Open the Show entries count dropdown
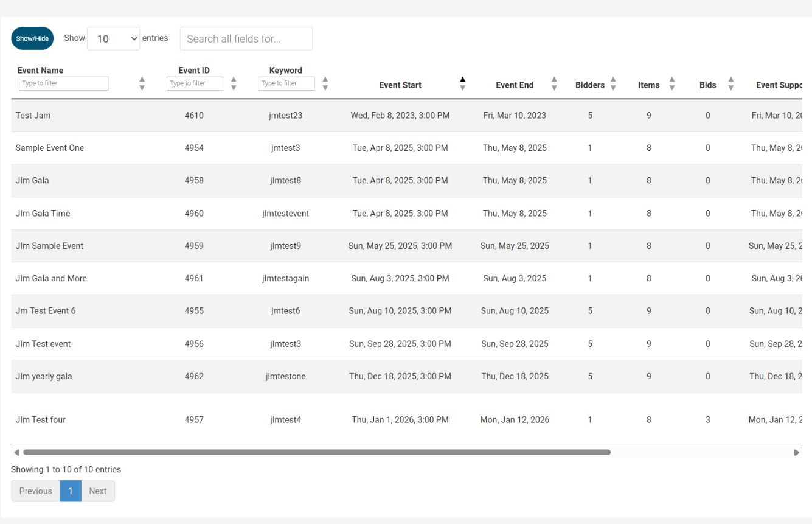This screenshot has width=812, height=524. [x=114, y=38]
